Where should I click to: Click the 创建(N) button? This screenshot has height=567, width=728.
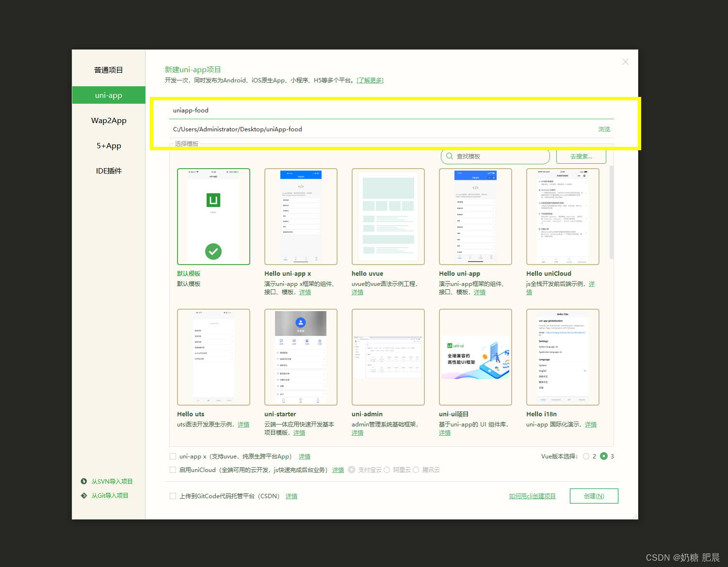click(594, 496)
